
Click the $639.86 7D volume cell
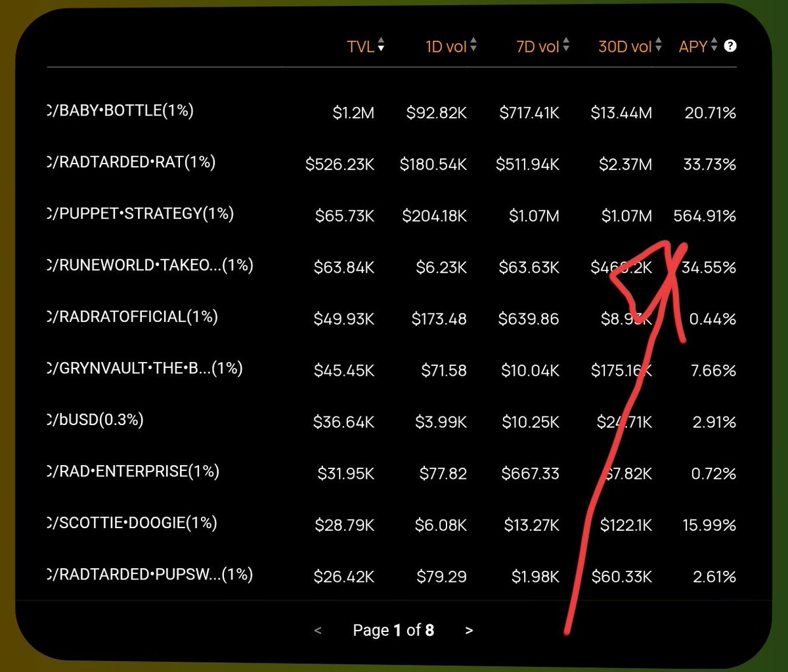pyautogui.click(x=529, y=319)
